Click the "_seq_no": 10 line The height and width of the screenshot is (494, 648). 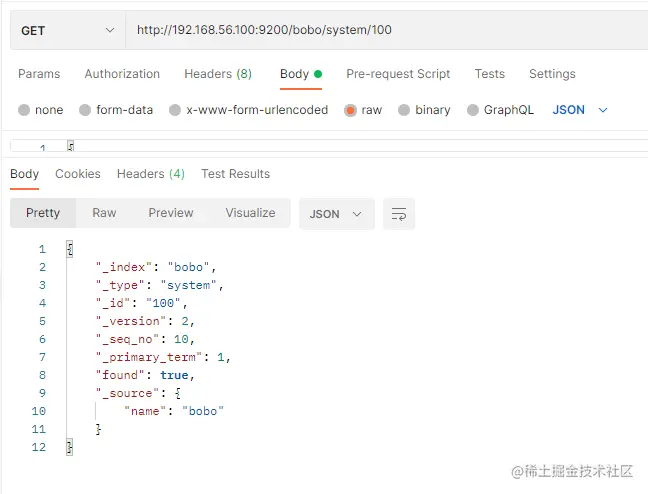point(145,339)
